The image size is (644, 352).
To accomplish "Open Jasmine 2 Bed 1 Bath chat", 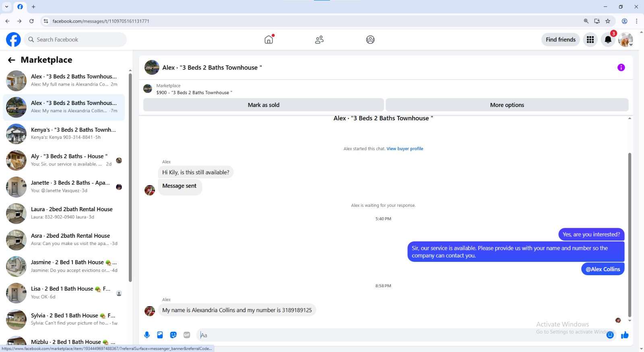I will pyautogui.click(x=64, y=266).
